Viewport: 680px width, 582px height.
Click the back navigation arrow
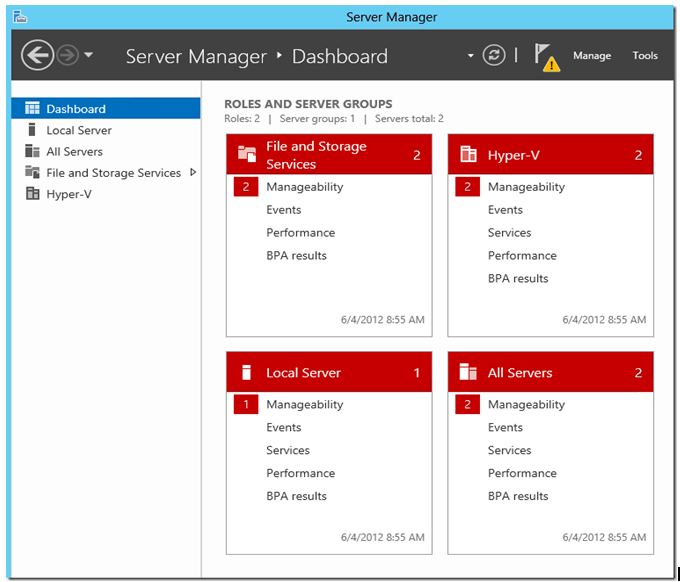[37, 55]
